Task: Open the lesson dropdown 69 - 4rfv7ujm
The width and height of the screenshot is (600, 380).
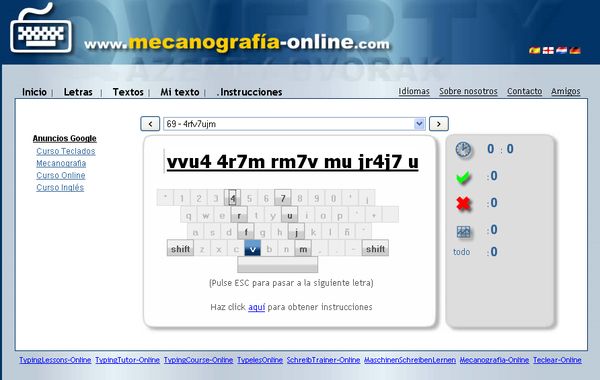Action: tap(294, 124)
